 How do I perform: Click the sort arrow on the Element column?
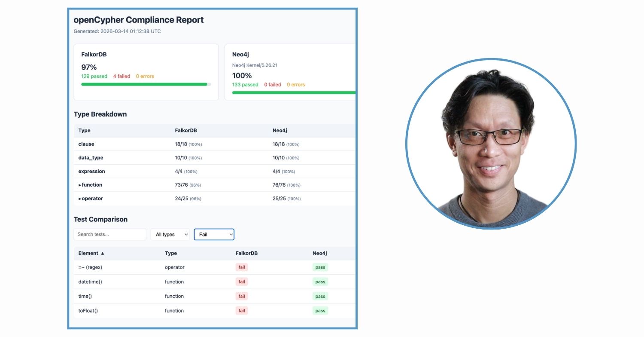[102, 253]
